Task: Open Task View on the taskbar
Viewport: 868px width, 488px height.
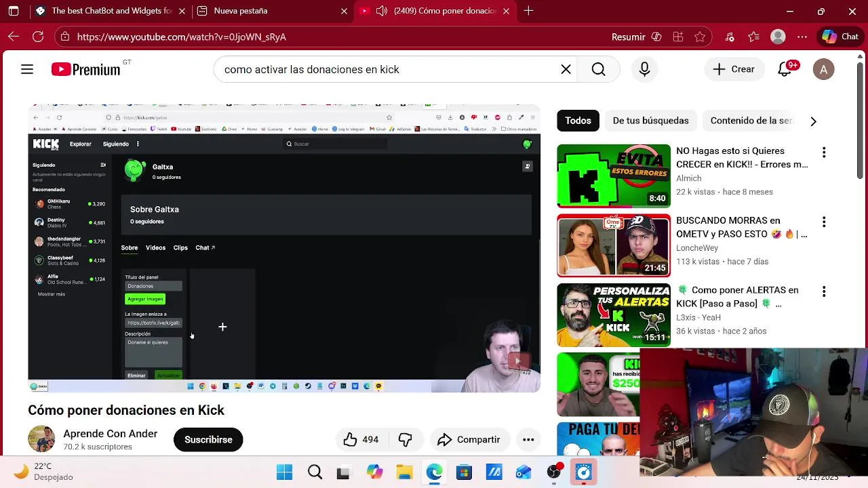Action: tap(344, 472)
